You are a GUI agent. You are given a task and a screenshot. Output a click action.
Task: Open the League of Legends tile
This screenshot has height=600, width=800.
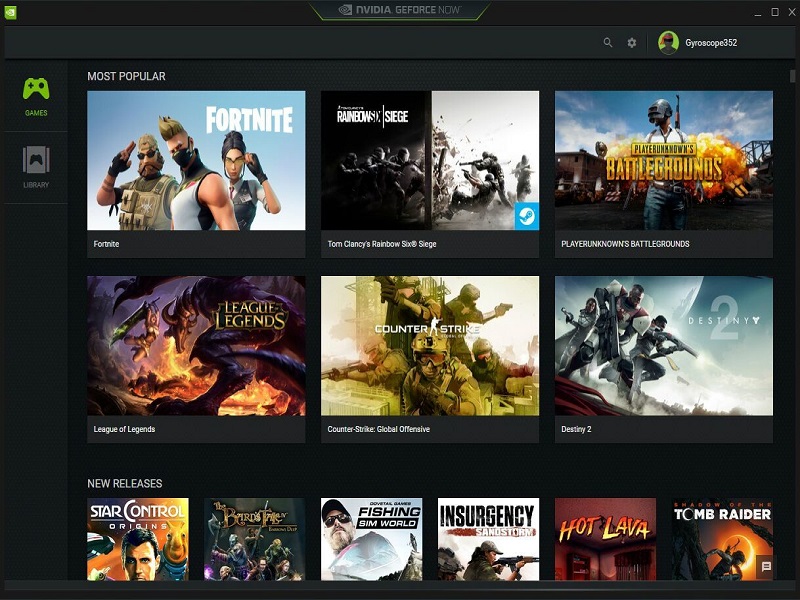click(196, 359)
